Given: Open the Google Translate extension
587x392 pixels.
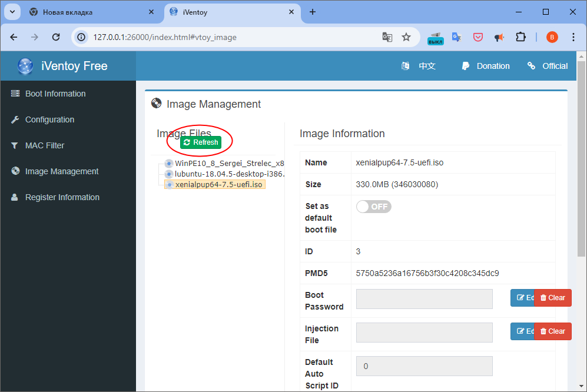Looking at the screenshot, I should pyautogui.click(x=457, y=37).
